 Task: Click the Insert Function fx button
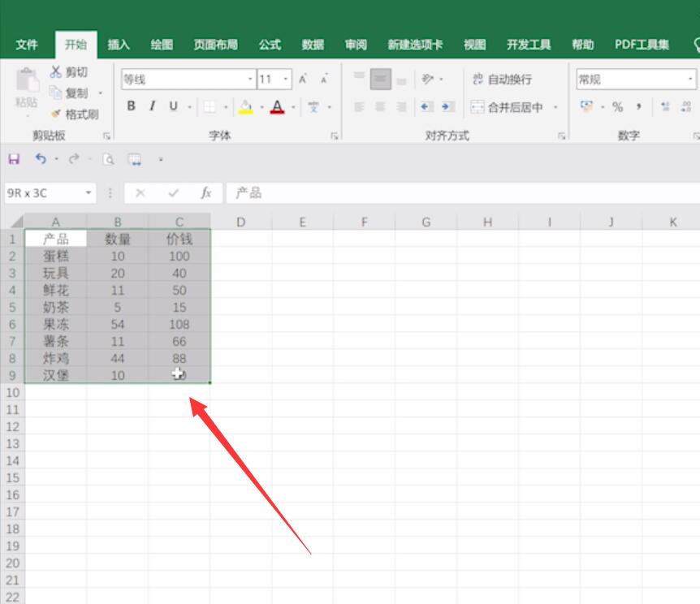(205, 193)
